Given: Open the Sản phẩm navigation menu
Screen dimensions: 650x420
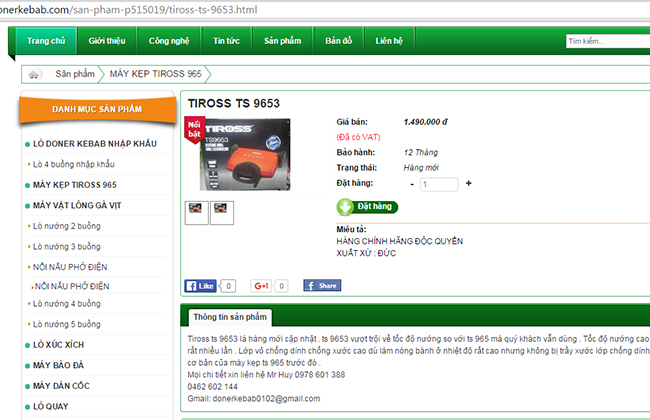Looking at the screenshot, I should (x=282, y=41).
